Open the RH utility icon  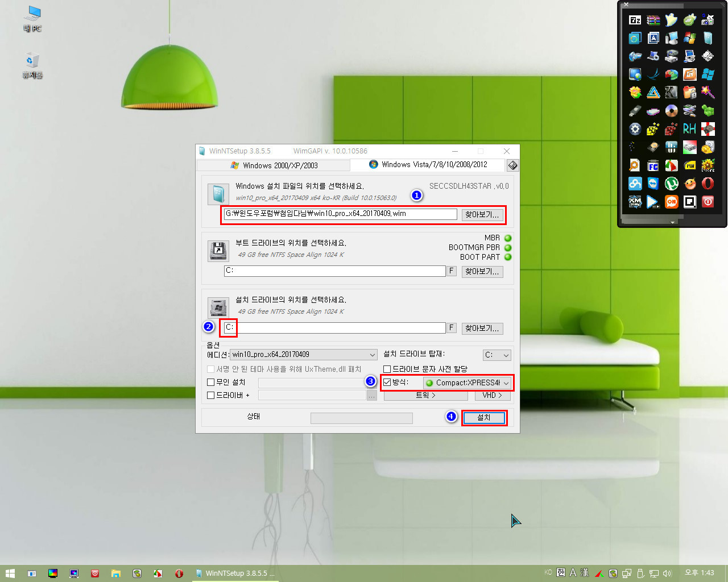690,129
